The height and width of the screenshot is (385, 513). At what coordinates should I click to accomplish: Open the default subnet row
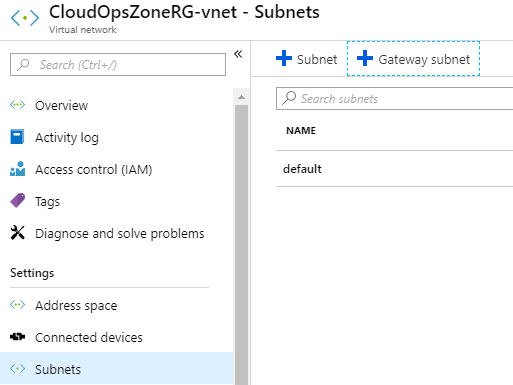(x=395, y=169)
